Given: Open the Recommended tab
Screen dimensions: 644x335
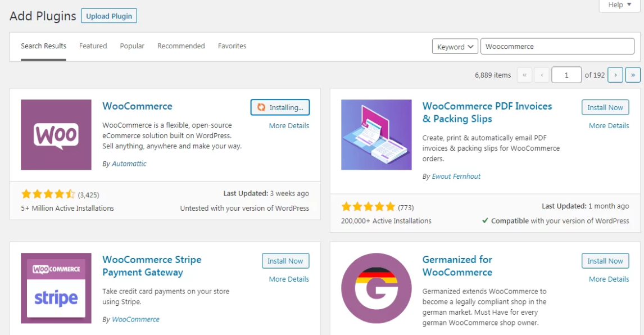Looking at the screenshot, I should coord(181,46).
